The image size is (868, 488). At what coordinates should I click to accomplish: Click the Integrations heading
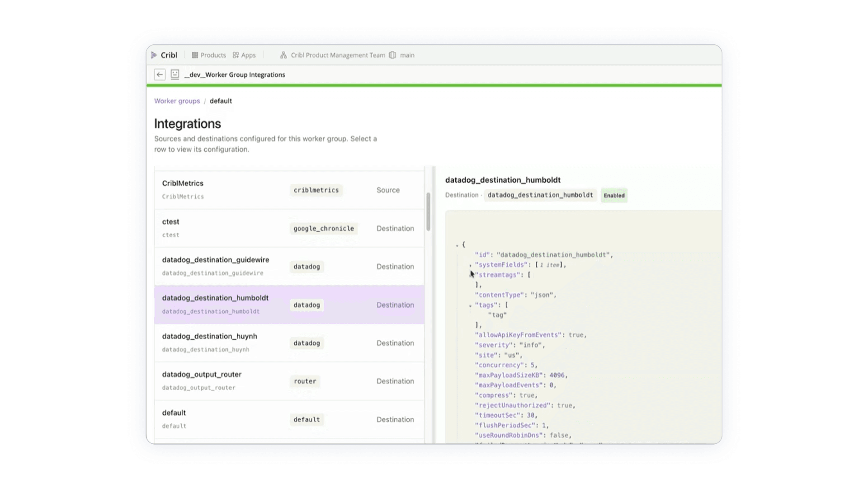pos(188,124)
